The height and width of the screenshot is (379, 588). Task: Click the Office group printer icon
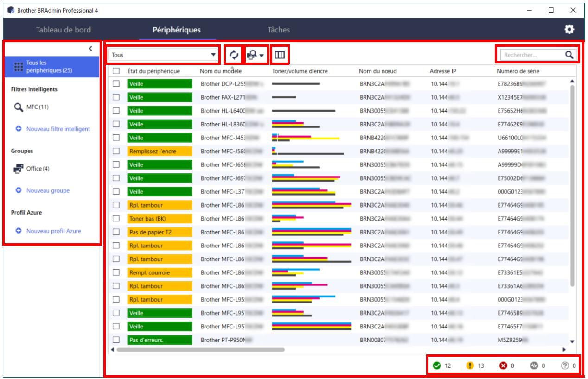(x=19, y=169)
